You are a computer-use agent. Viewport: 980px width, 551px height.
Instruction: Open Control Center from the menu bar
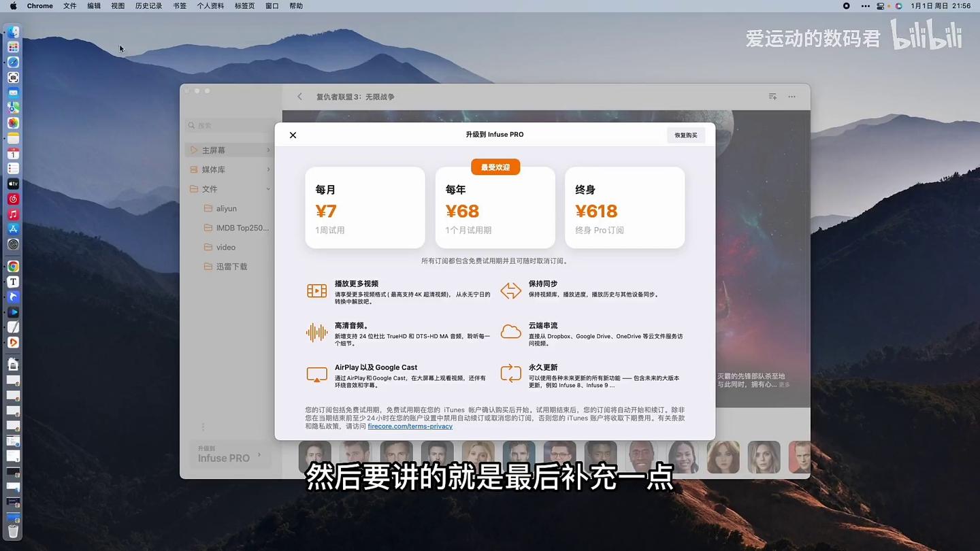[881, 5]
